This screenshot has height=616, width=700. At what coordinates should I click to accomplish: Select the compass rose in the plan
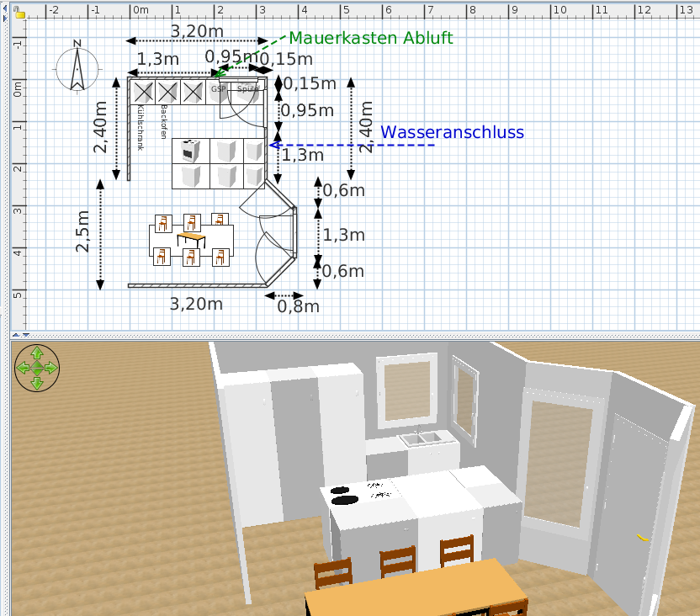[77, 67]
